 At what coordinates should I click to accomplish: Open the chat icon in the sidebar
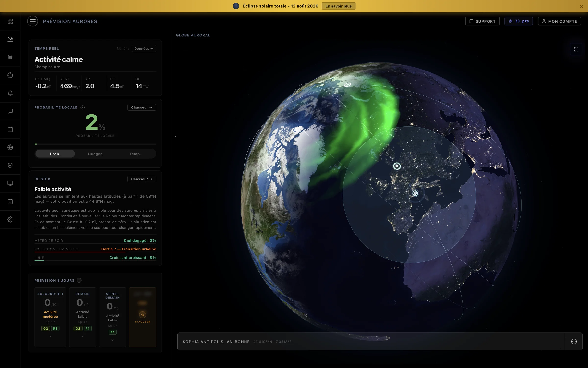[10, 111]
